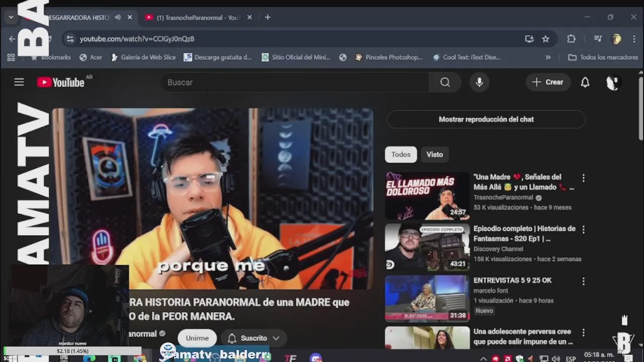Open the 31:38 interview thumbnail
This screenshot has width=644, height=362.
427,299
